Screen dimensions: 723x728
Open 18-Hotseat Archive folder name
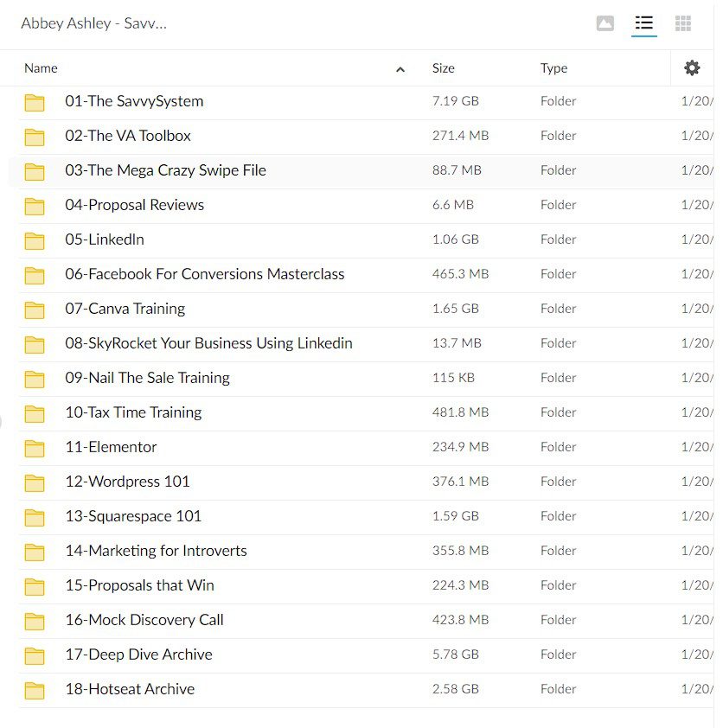pos(130,689)
